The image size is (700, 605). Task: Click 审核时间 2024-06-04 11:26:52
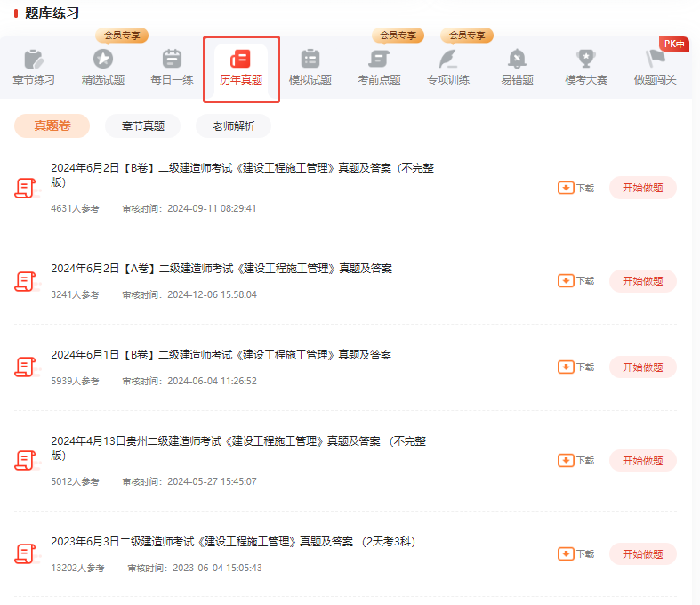[x=189, y=381]
